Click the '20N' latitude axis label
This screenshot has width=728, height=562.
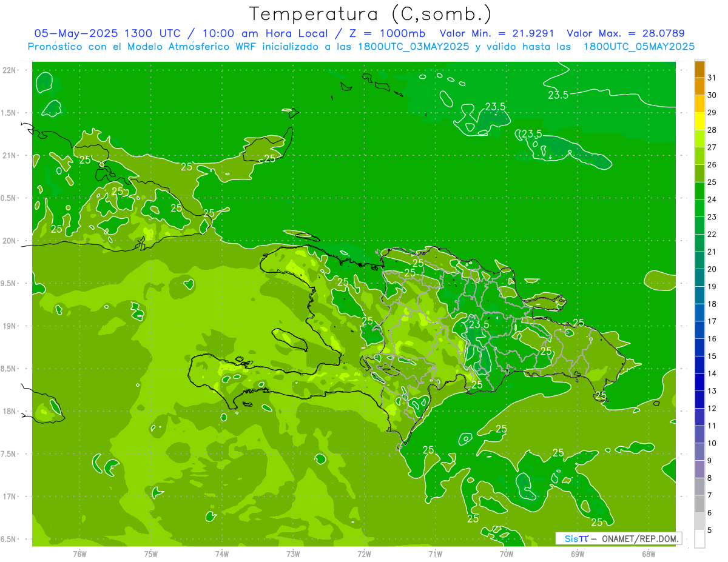[x=8, y=241]
